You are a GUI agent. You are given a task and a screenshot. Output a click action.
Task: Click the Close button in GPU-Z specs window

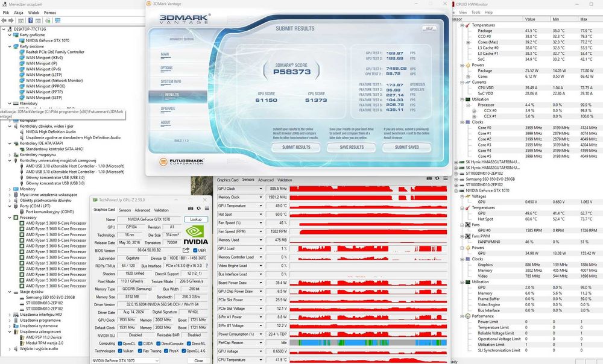pyautogui.click(x=198, y=360)
